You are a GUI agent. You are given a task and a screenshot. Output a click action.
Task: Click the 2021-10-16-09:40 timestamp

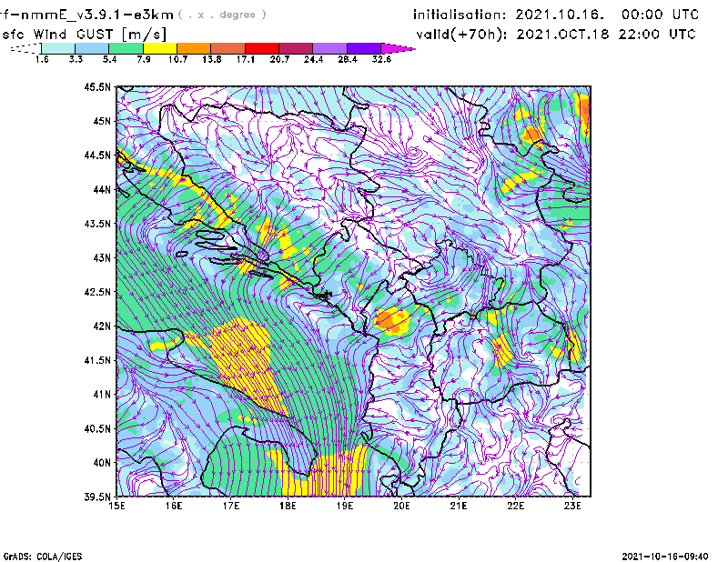[x=665, y=557]
